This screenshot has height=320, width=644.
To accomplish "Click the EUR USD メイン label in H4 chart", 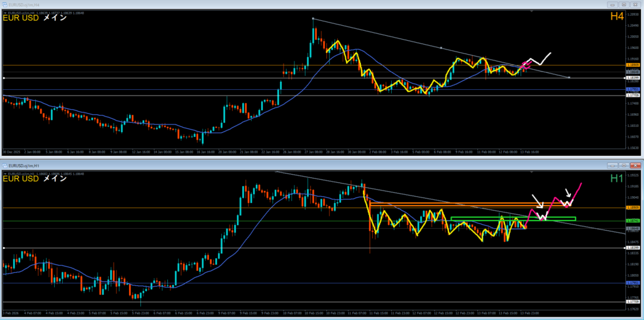I will click(x=35, y=18).
